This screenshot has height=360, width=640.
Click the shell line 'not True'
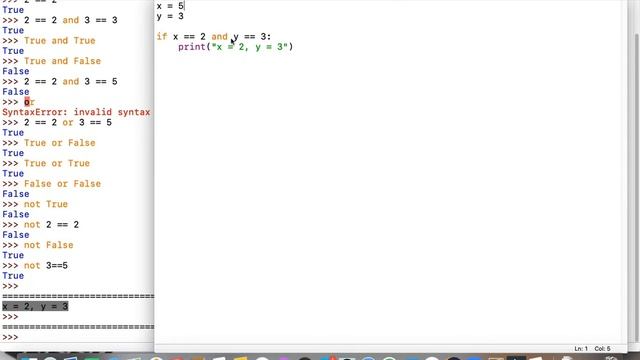click(46, 204)
